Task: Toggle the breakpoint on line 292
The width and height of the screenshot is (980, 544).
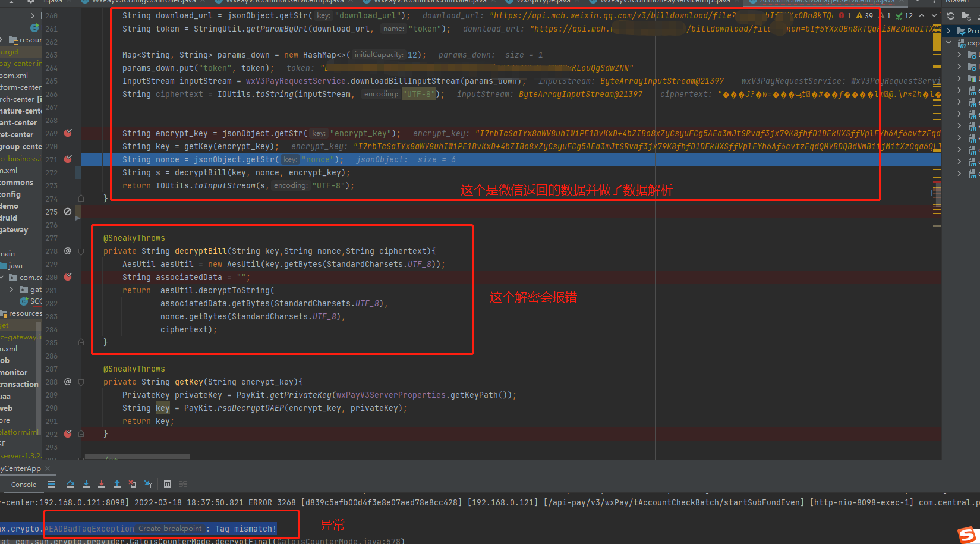Action: point(68,434)
